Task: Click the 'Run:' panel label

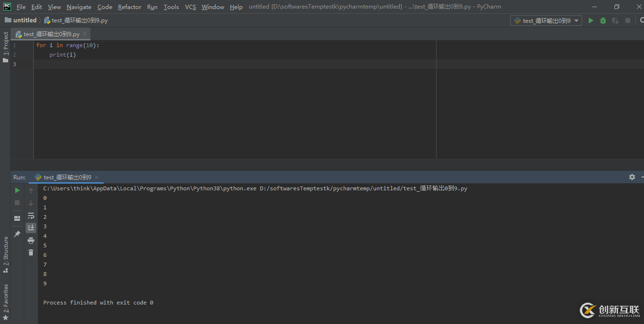Action: point(20,177)
